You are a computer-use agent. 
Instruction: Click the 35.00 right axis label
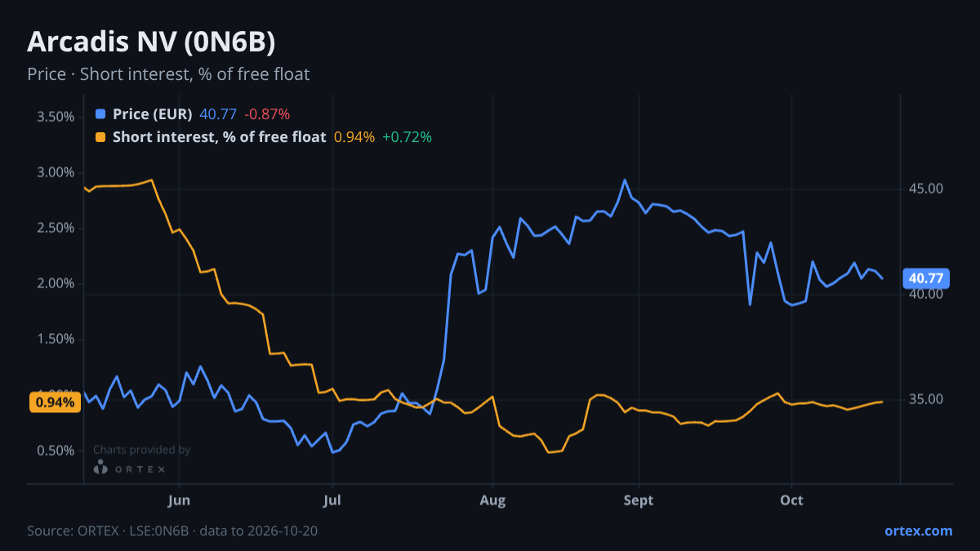[926, 399]
